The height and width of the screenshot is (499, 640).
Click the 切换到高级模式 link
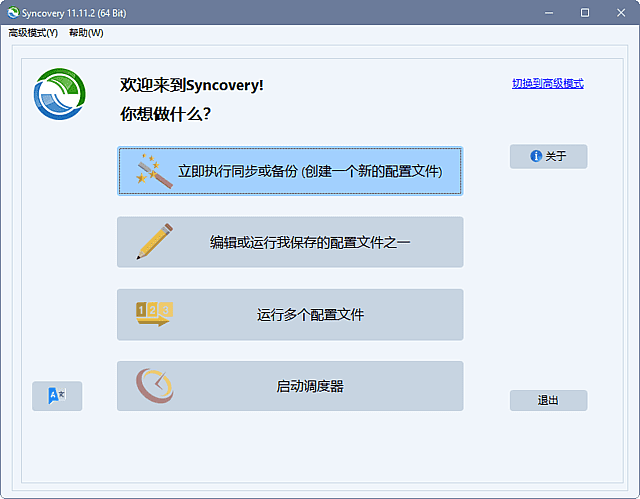[x=548, y=84]
